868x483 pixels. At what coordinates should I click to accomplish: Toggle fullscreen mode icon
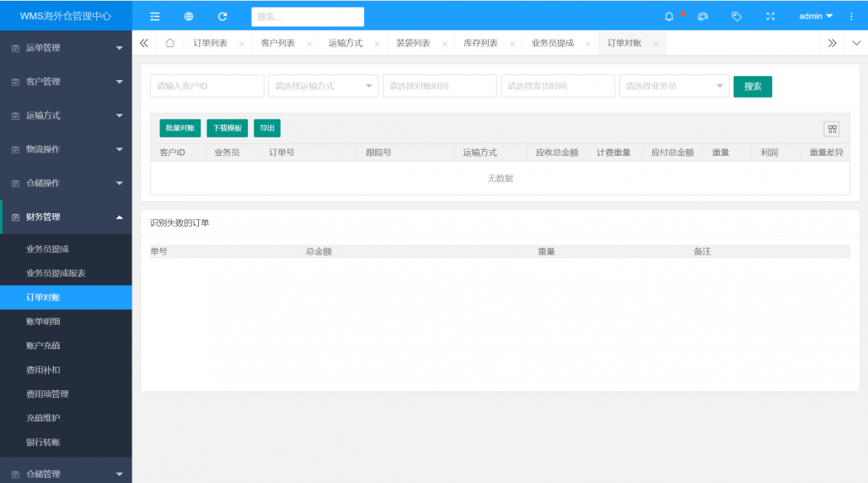pyautogui.click(x=770, y=17)
